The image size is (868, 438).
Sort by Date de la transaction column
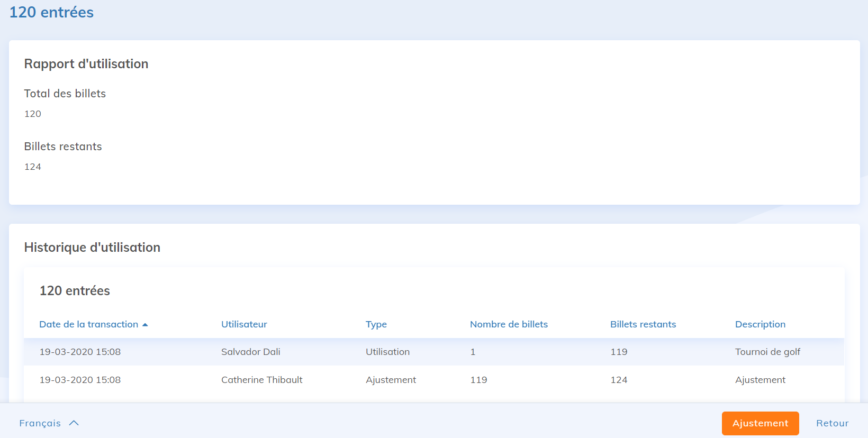pos(88,324)
